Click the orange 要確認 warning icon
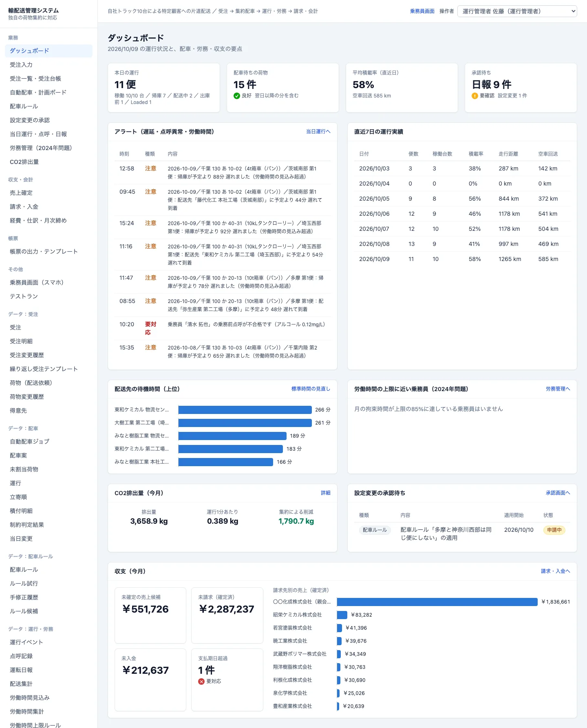The image size is (587, 728). click(474, 96)
